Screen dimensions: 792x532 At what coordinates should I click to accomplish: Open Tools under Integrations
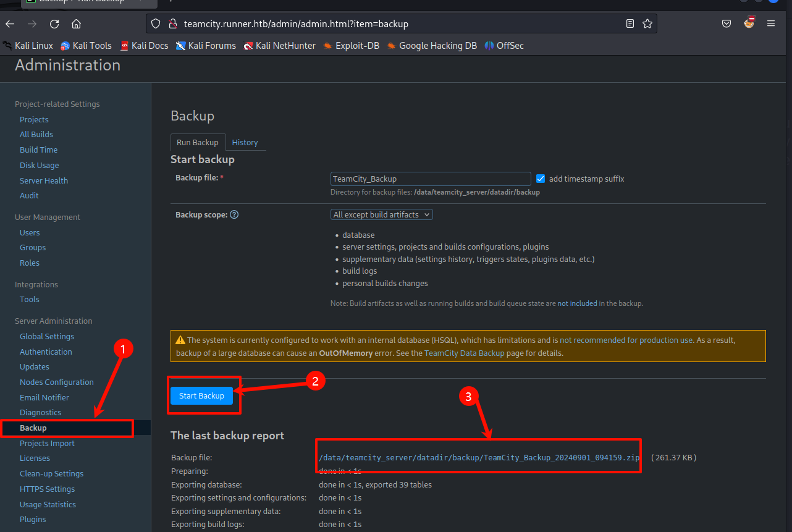tap(30, 299)
